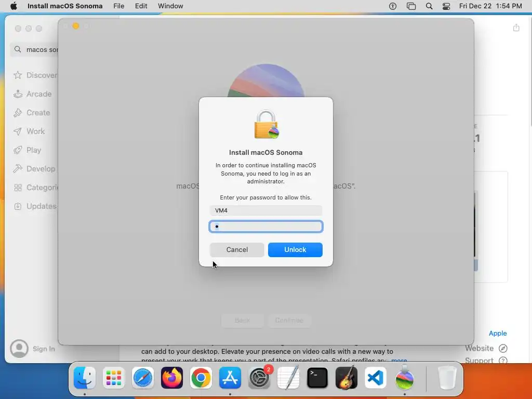The height and width of the screenshot is (399, 532).
Task: Open Launchpad from the Dock
Action: pos(114,378)
